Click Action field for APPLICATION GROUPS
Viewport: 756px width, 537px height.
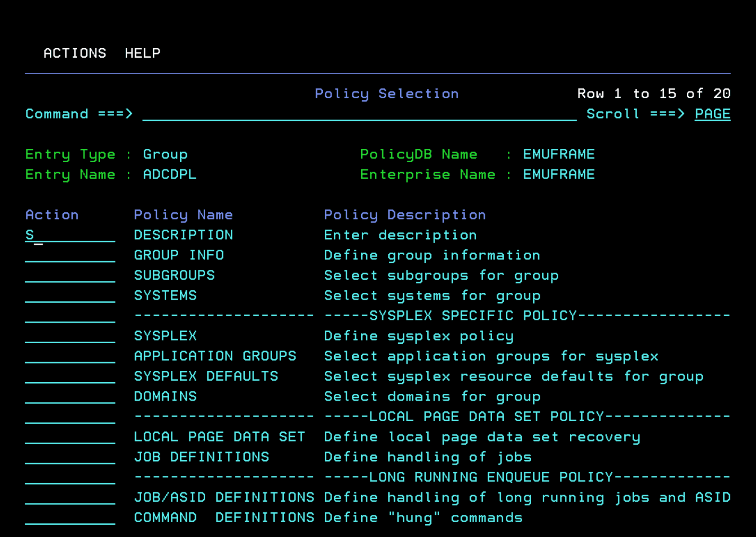pyautogui.click(x=70, y=356)
